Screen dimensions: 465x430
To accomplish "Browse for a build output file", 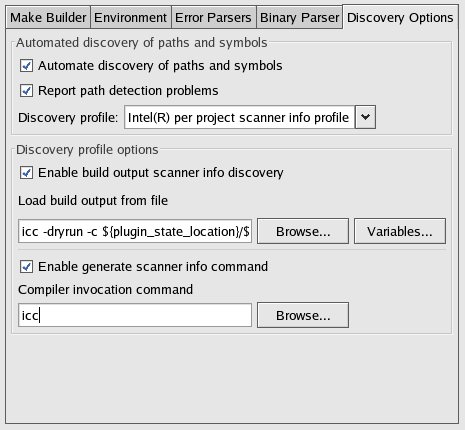I will pyautogui.click(x=303, y=231).
